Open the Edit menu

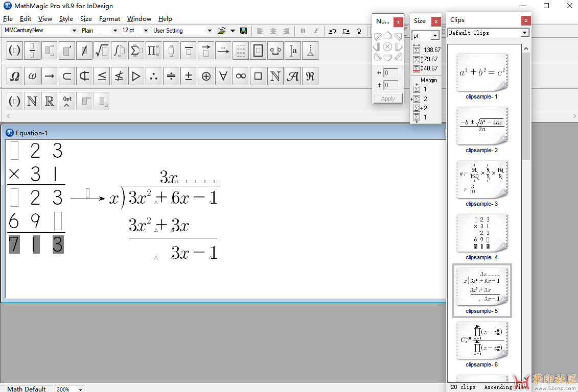tap(26, 19)
